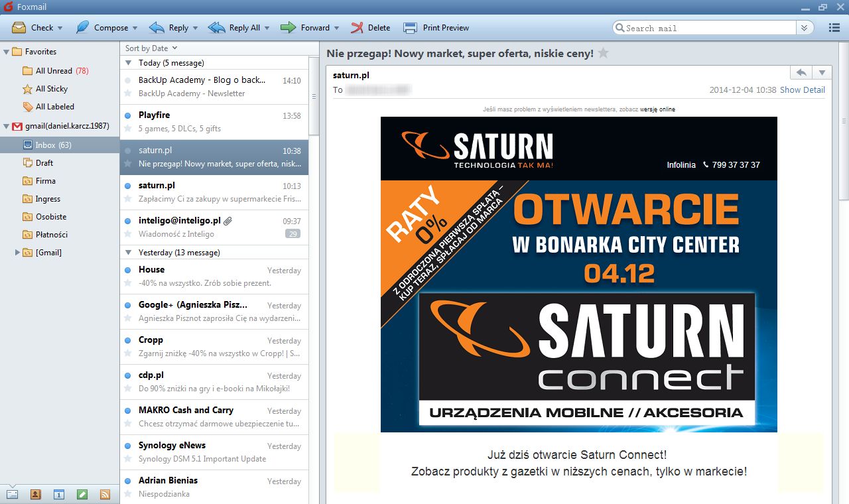Image resolution: width=849 pixels, height=504 pixels.
Task: Click in the Search mail field
Action: coord(710,28)
